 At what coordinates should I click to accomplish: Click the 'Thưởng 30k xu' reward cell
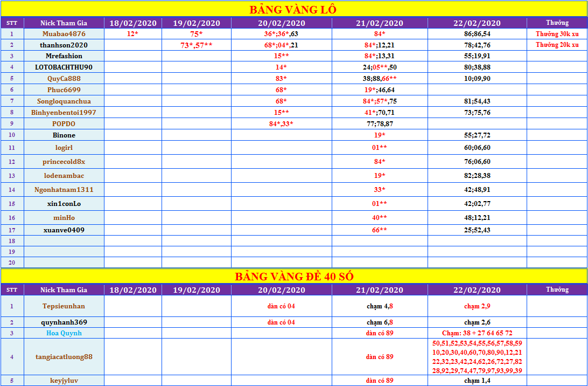coord(557,34)
